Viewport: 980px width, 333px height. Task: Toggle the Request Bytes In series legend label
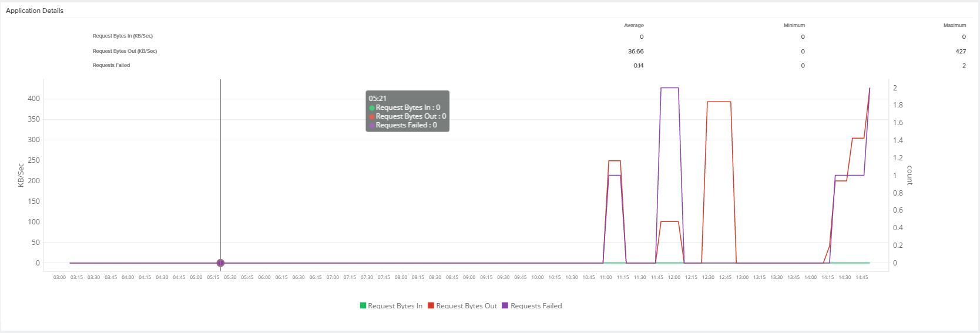[x=395, y=306]
